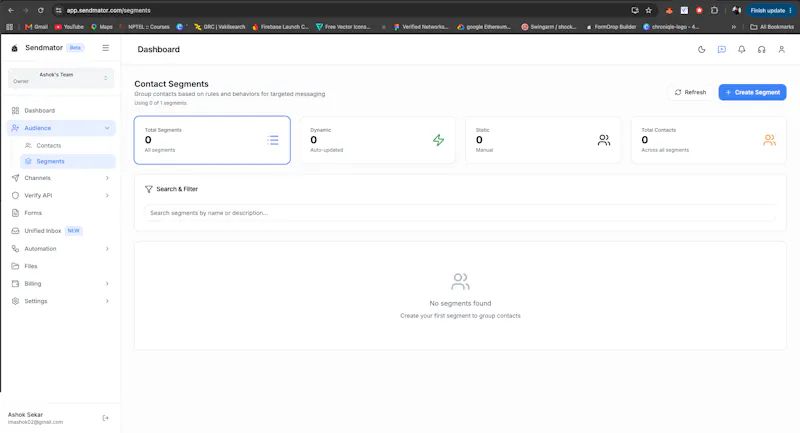Click the 'Using 0 of 1 segments' text
The image size is (800, 433).
tap(160, 103)
